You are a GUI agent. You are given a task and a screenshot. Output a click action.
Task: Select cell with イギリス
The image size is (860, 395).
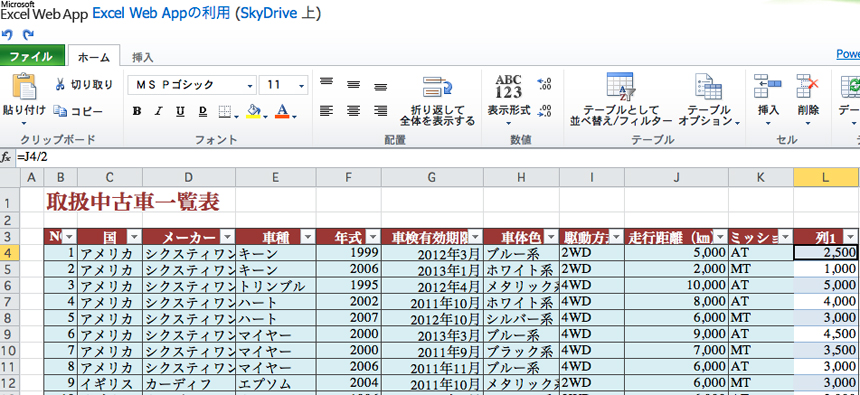110,382
